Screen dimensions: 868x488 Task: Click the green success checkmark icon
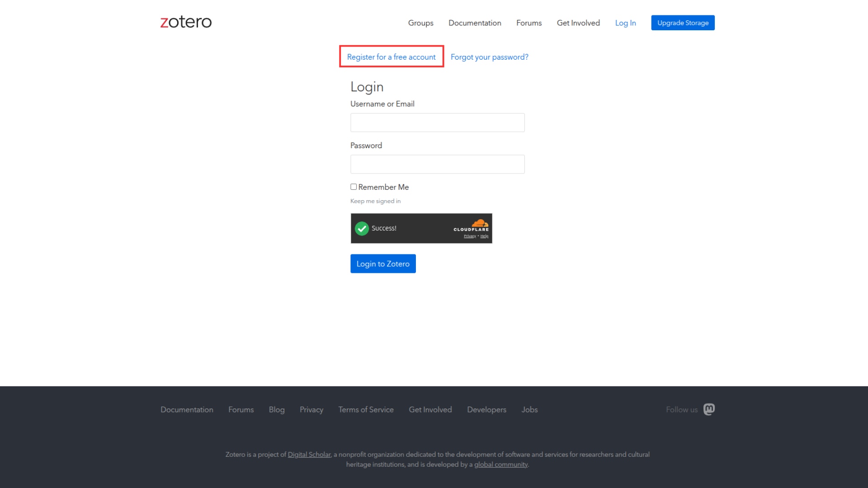[362, 229]
